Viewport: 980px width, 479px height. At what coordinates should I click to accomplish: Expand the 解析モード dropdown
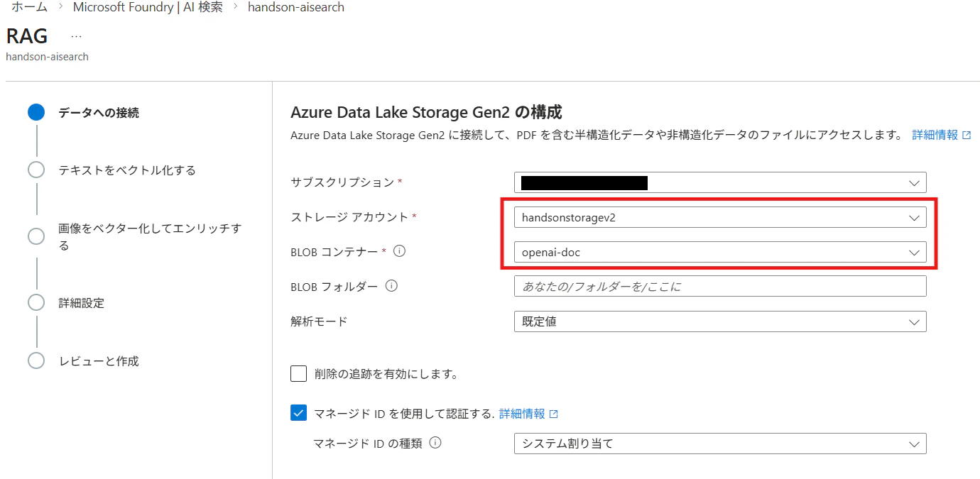[x=720, y=321]
